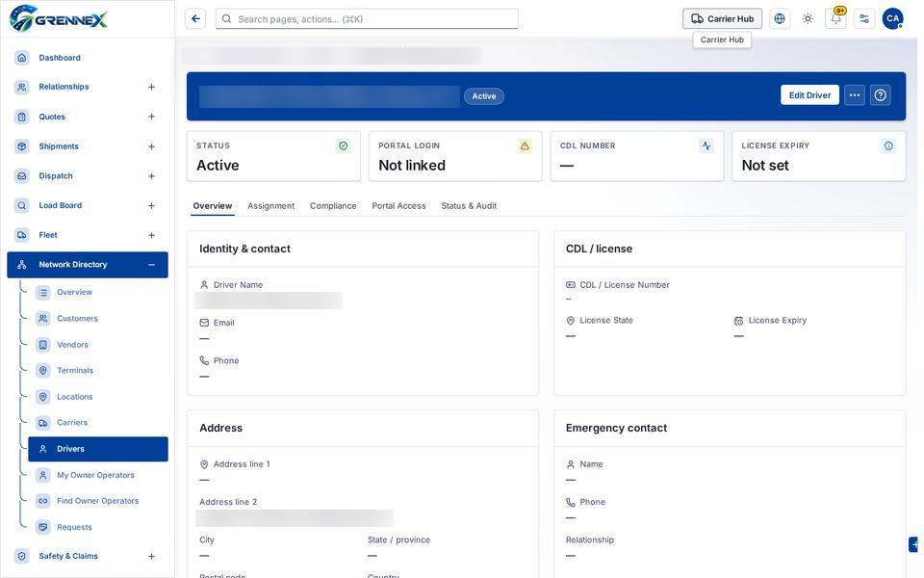Screen dimensions: 924x578
Task: Toggle light/dark theme sun icon
Action: coord(808,19)
